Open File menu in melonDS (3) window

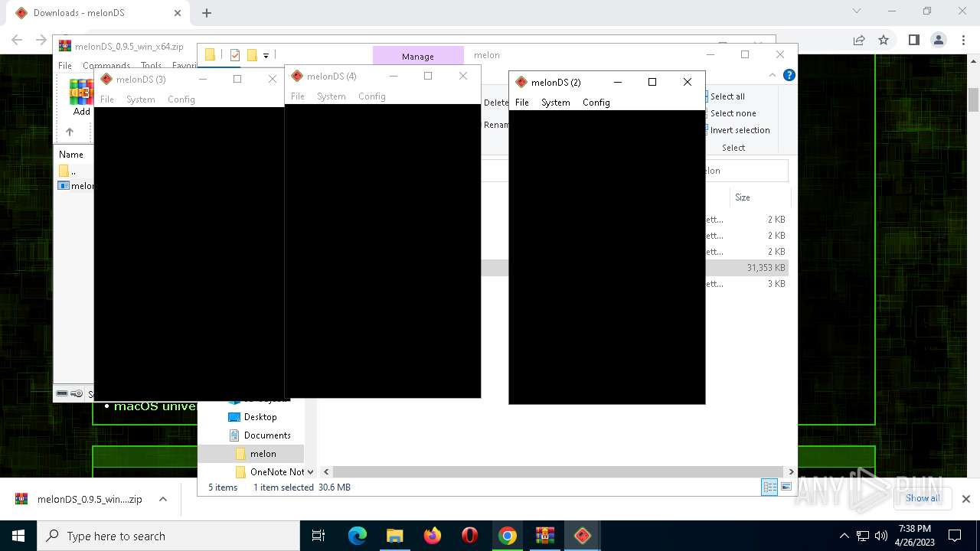[107, 99]
